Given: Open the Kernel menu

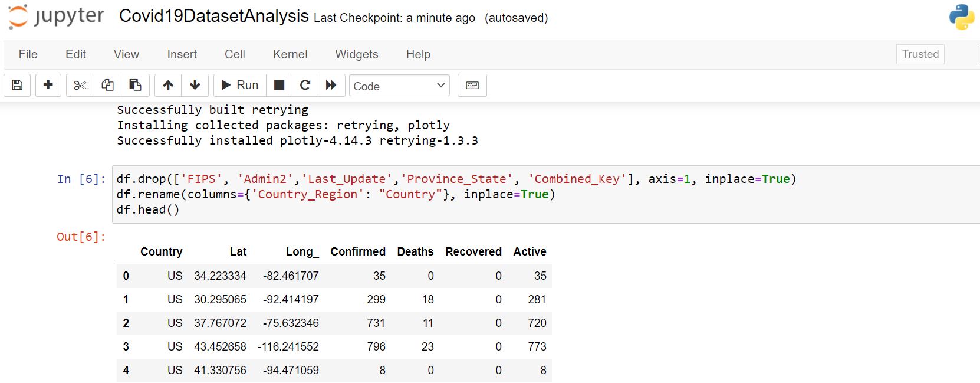Looking at the screenshot, I should click(290, 54).
